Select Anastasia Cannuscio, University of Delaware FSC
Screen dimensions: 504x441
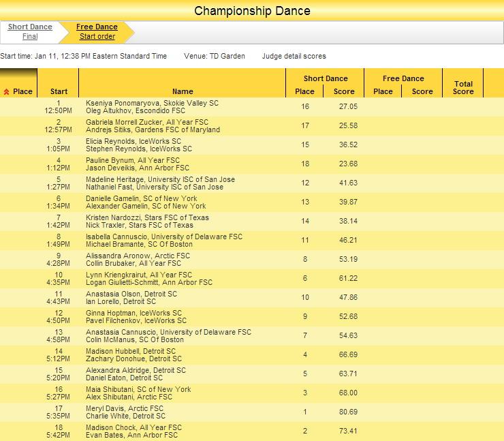(168, 332)
